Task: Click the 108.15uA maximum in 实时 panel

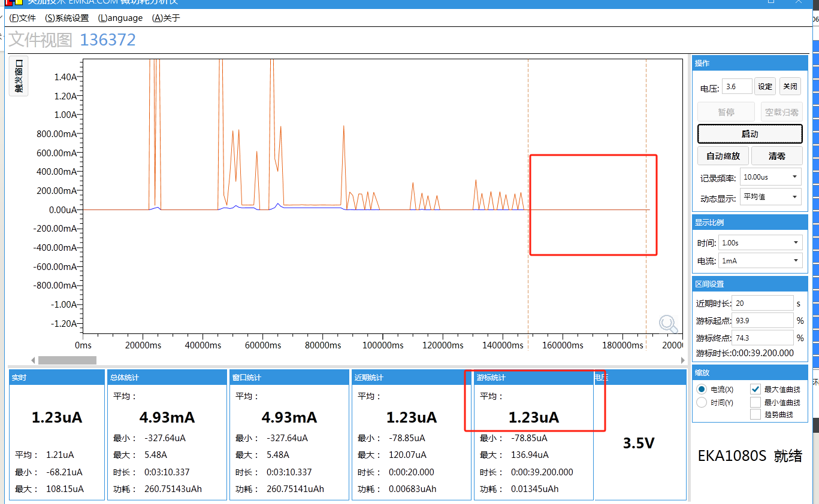Action: point(65,489)
